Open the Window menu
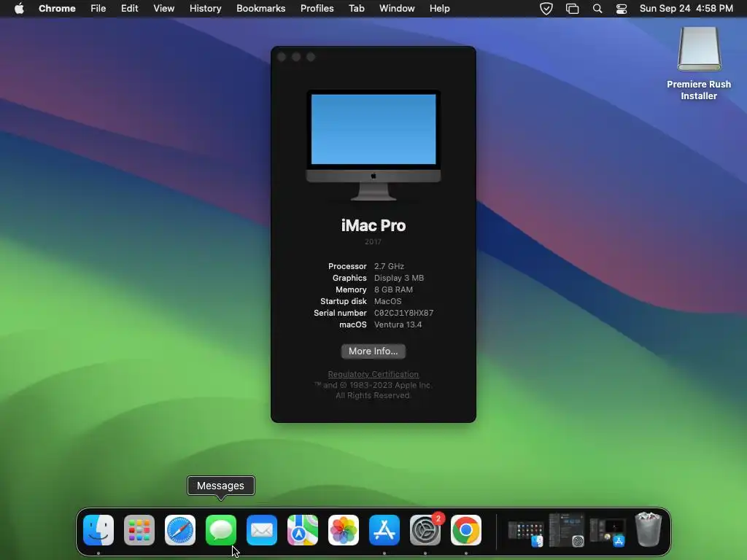Screen dimensions: 747x560 pyautogui.click(x=397, y=9)
